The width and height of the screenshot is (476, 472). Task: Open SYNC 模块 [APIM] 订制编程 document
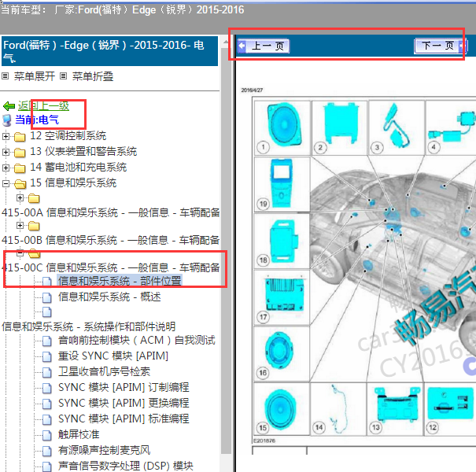(x=124, y=387)
